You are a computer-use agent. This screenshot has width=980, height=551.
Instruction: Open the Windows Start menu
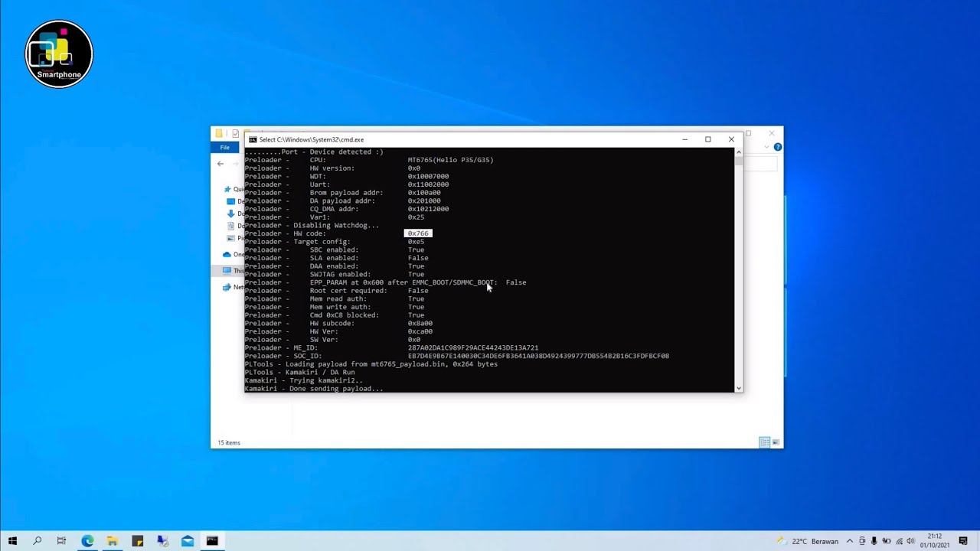[12, 541]
